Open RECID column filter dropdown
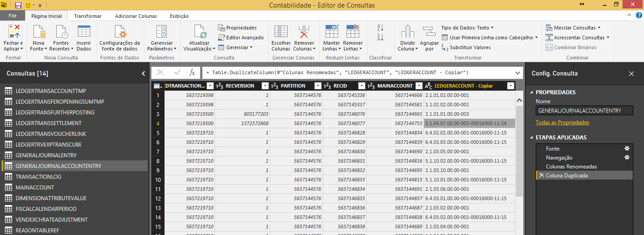644x235 pixels. (362, 86)
